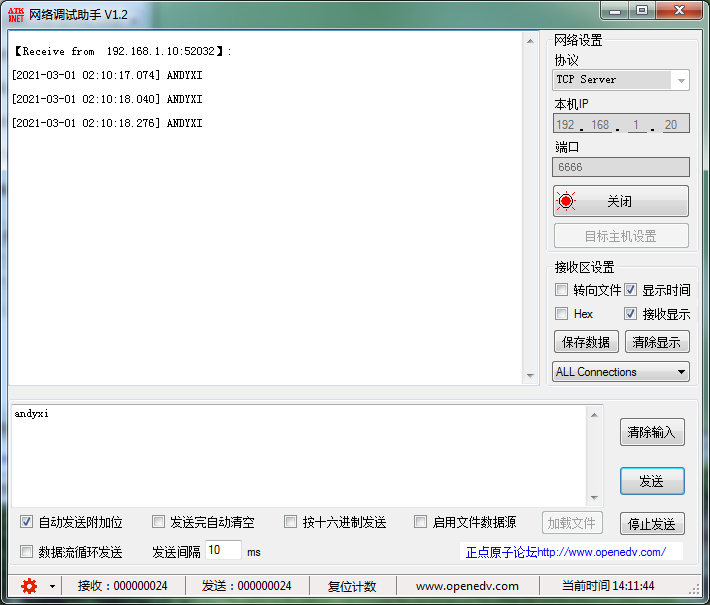Click the 保存数据 button
The width and height of the screenshot is (710, 605).
pos(586,341)
